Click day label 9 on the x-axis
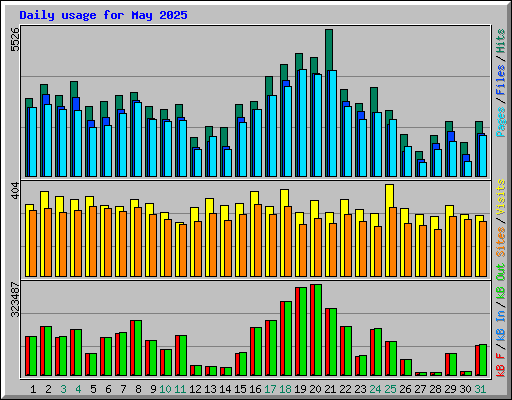Viewport: 512px width, 400px height. 153,389
